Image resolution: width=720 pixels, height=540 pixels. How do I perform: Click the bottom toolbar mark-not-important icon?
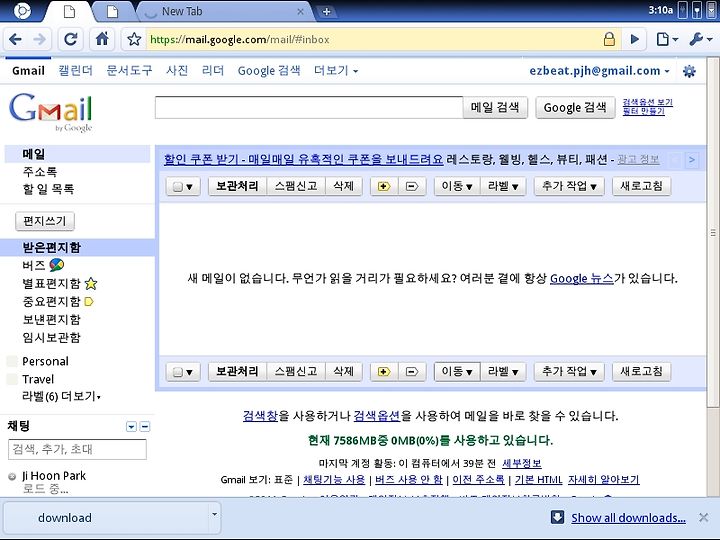(x=412, y=371)
